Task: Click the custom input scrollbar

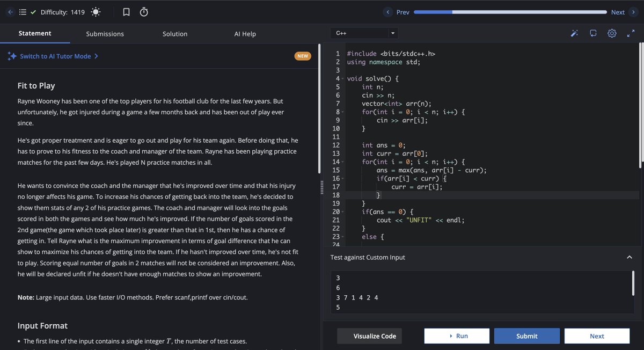Action: coord(633,283)
